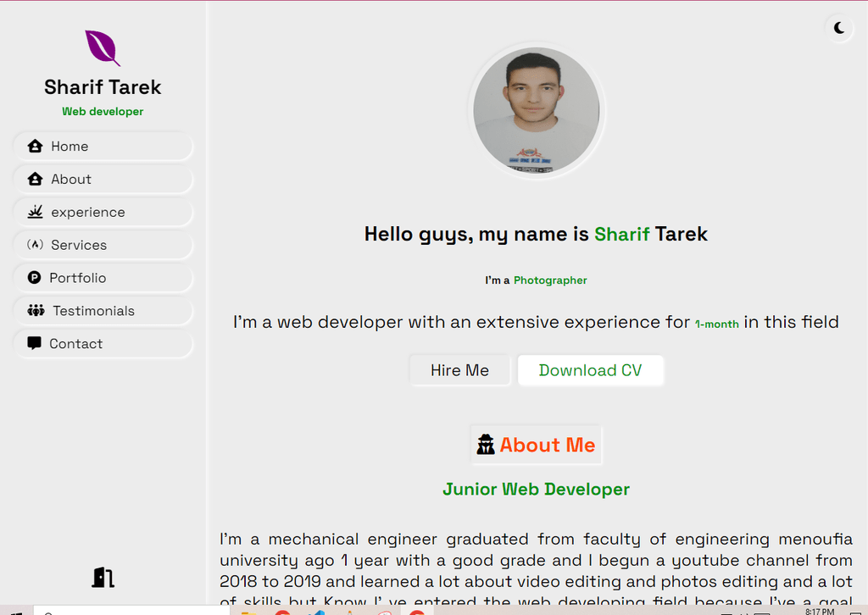This screenshot has width=868, height=615.
Task: Open the Contact menu item
Action: [103, 343]
